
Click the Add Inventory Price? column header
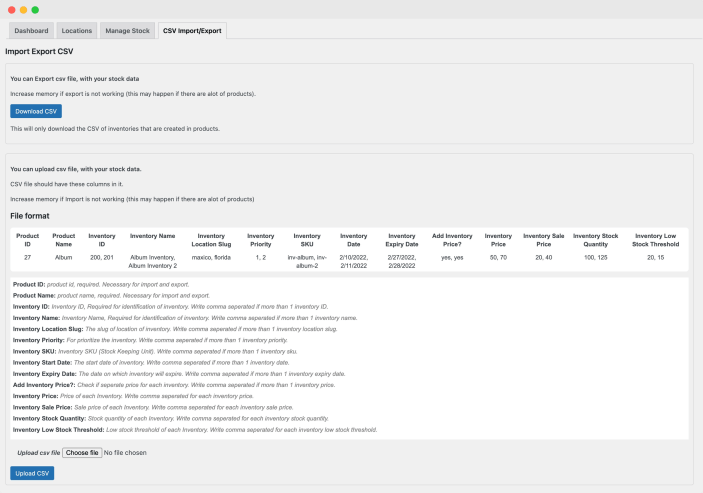tap(452, 239)
